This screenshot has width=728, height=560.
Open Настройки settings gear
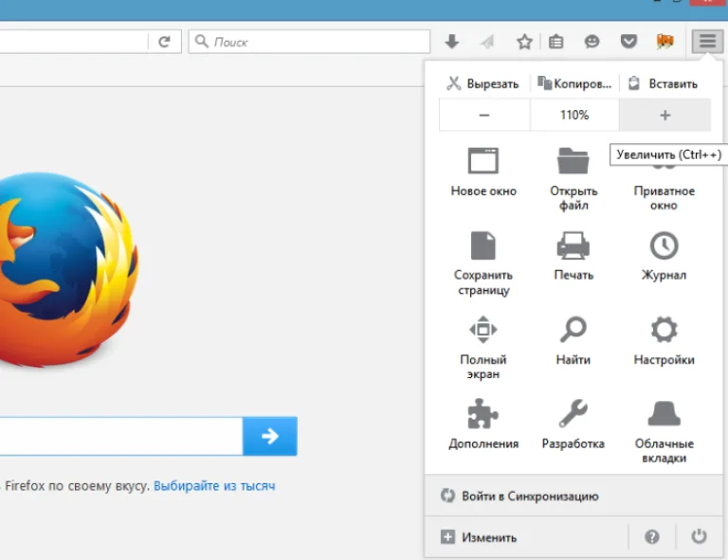664,341
